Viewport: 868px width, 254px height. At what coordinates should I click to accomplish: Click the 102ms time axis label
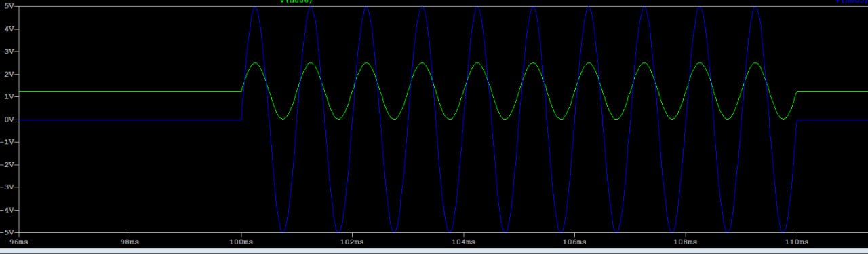click(x=352, y=241)
